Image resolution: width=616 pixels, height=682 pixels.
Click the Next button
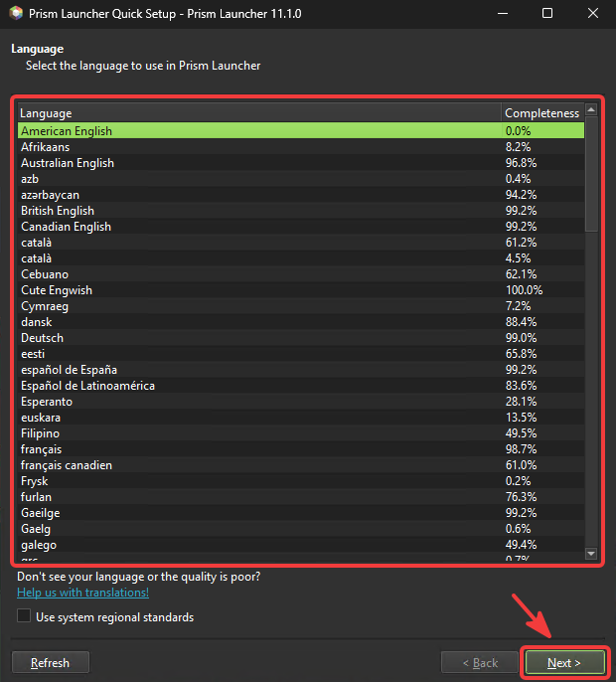[564, 662]
